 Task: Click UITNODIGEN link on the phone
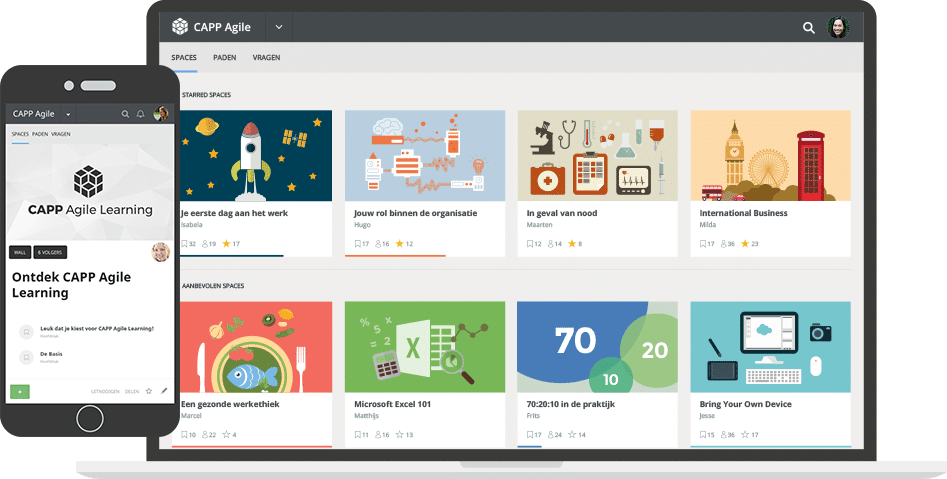coord(105,391)
